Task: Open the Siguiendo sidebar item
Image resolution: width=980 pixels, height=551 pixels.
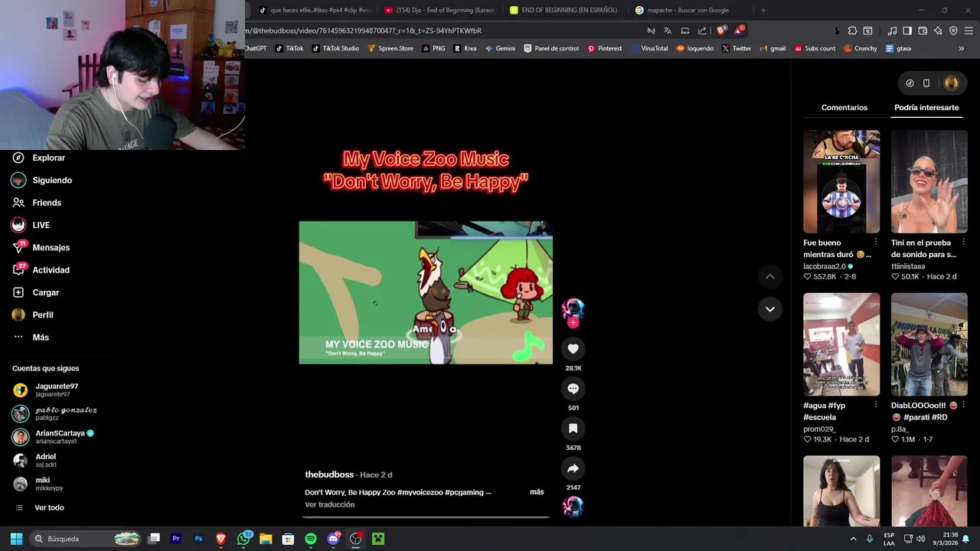Action: (x=42, y=181)
